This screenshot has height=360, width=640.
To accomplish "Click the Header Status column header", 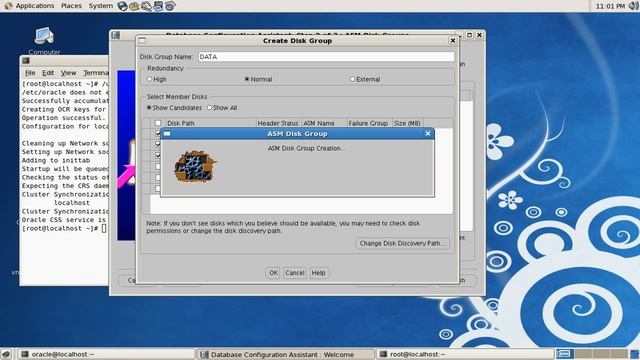I will [278, 123].
